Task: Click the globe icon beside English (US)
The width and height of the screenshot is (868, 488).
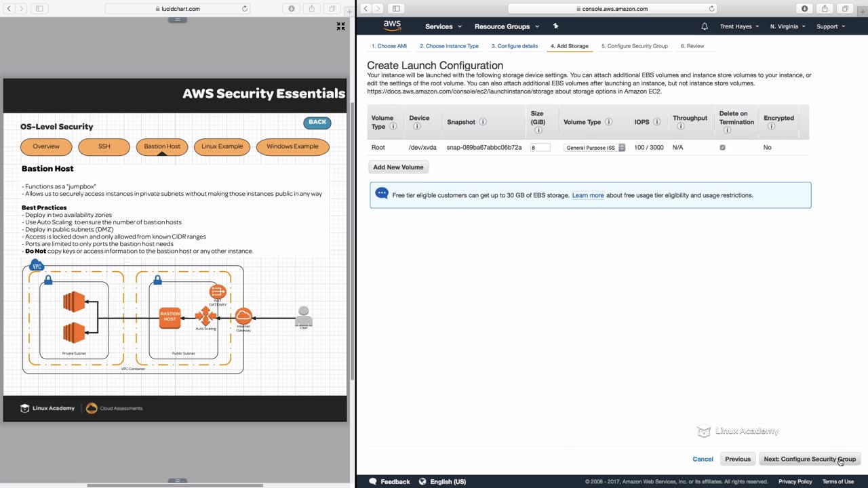Action: click(422, 481)
